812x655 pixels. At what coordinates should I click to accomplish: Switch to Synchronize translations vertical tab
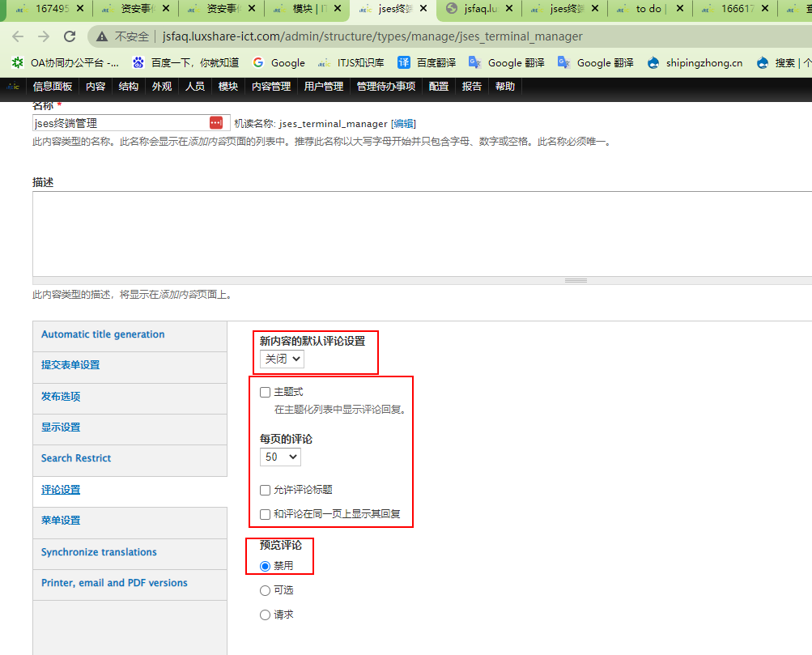(x=130, y=554)
